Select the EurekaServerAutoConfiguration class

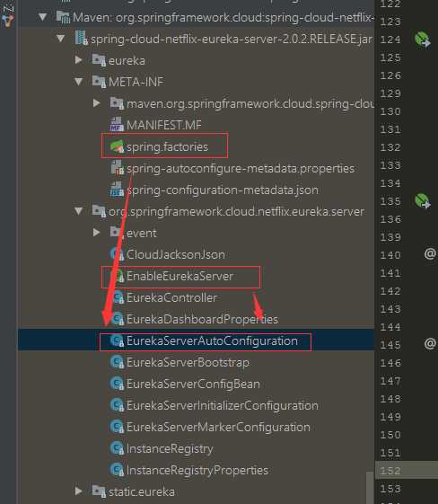click(212, 340)
